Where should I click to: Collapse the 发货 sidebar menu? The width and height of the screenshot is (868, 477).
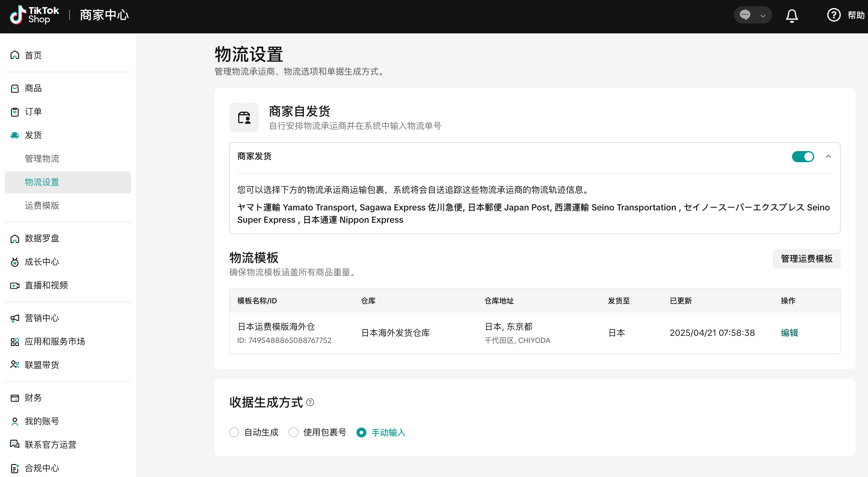click(33, 135)
